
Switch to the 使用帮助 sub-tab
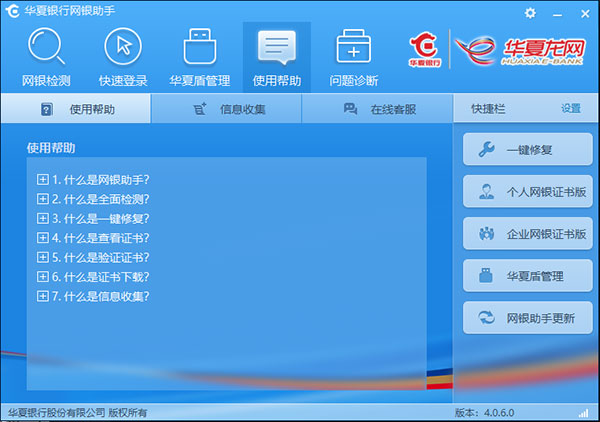pyautogui.click(x=76, y=109)
